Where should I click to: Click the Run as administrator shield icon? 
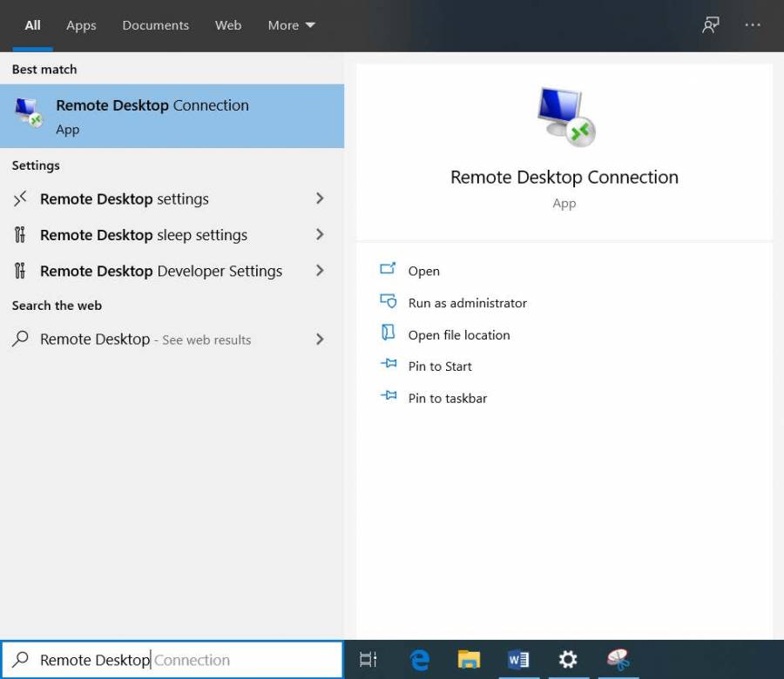point(389,301)
